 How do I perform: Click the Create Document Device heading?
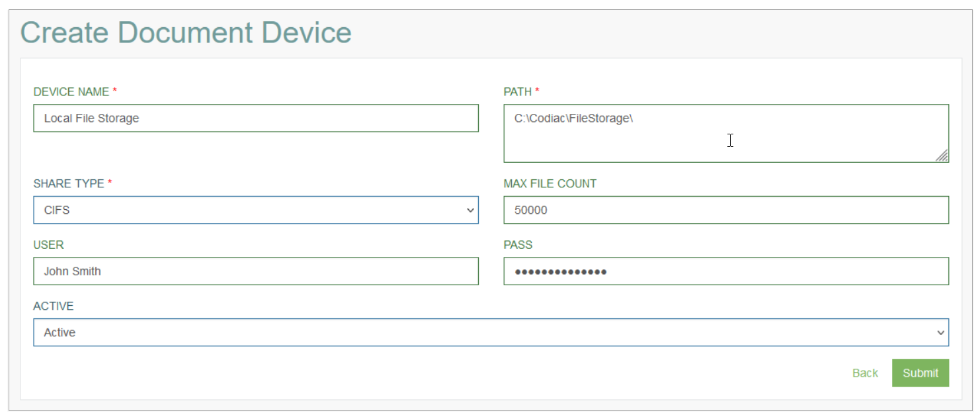coord(186,32)
